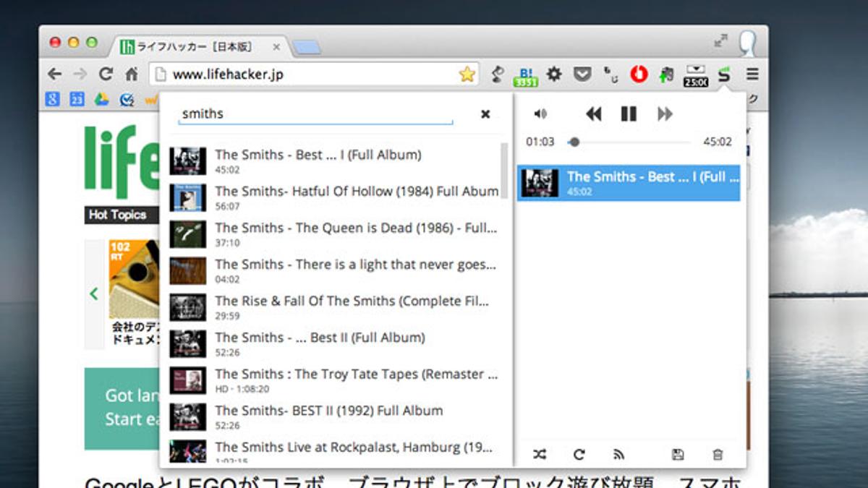Clear the smiths search with the X
The image size is (868, 488).
click(485, 114)
